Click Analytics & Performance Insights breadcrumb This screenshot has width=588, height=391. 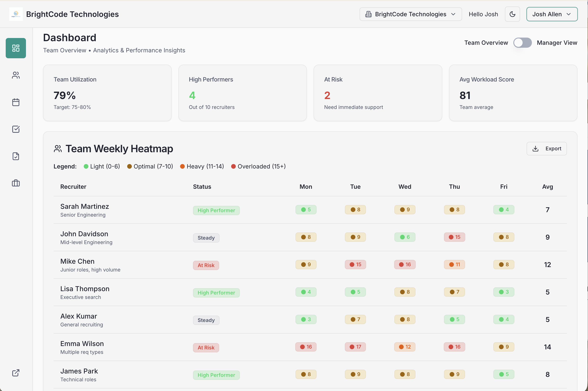(x=139, y=50)
